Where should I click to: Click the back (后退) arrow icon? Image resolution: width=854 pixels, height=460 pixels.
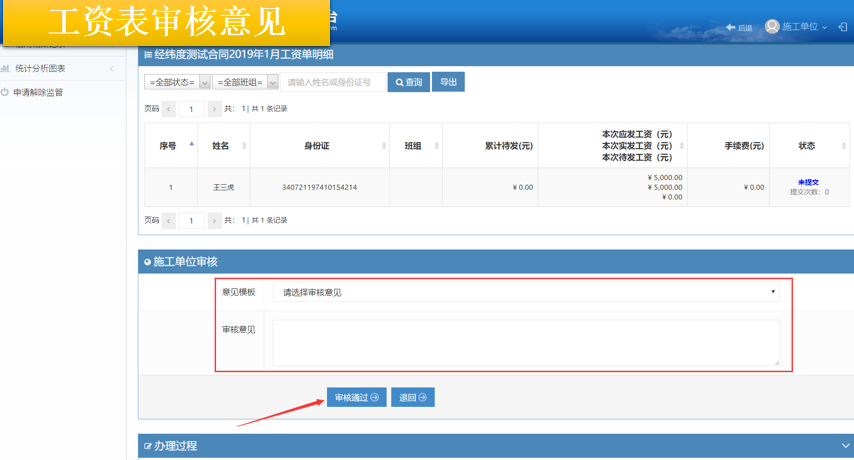click(731, 27)
